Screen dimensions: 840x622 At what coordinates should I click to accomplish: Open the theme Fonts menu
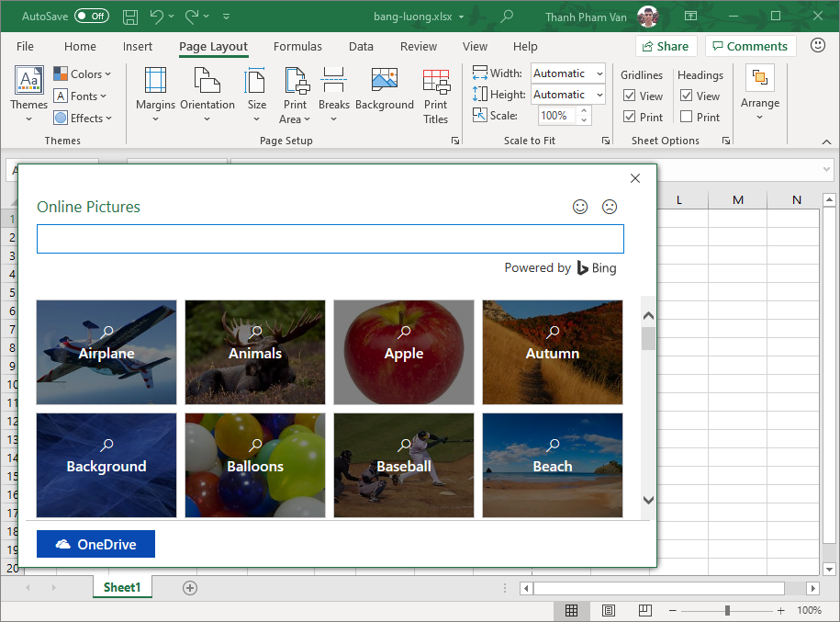(x=81, y=96)
